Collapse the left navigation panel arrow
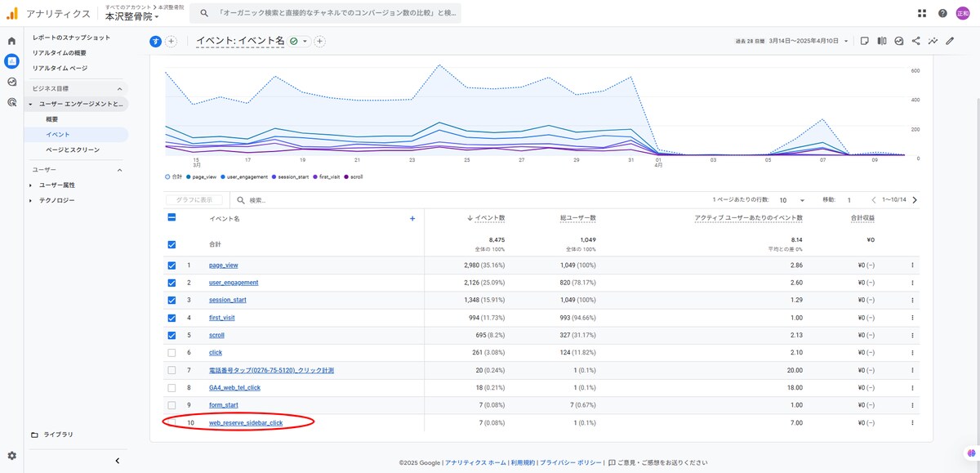 tap(118, 461)
